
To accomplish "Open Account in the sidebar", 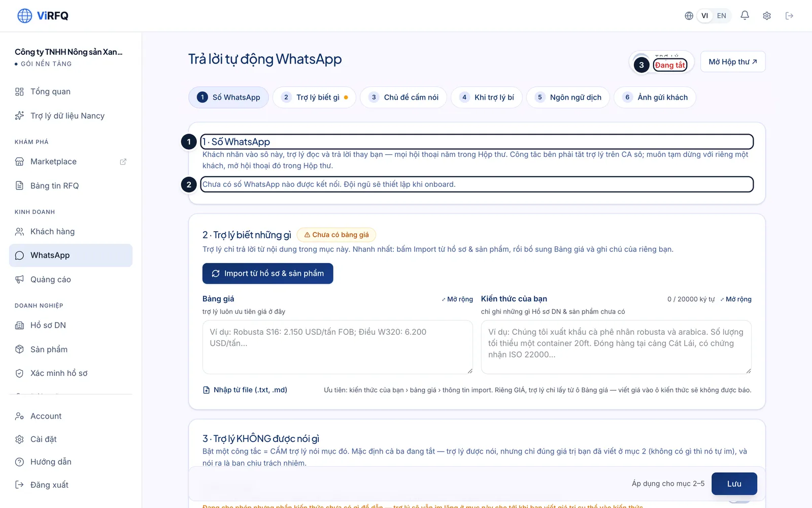I will 71,416.
